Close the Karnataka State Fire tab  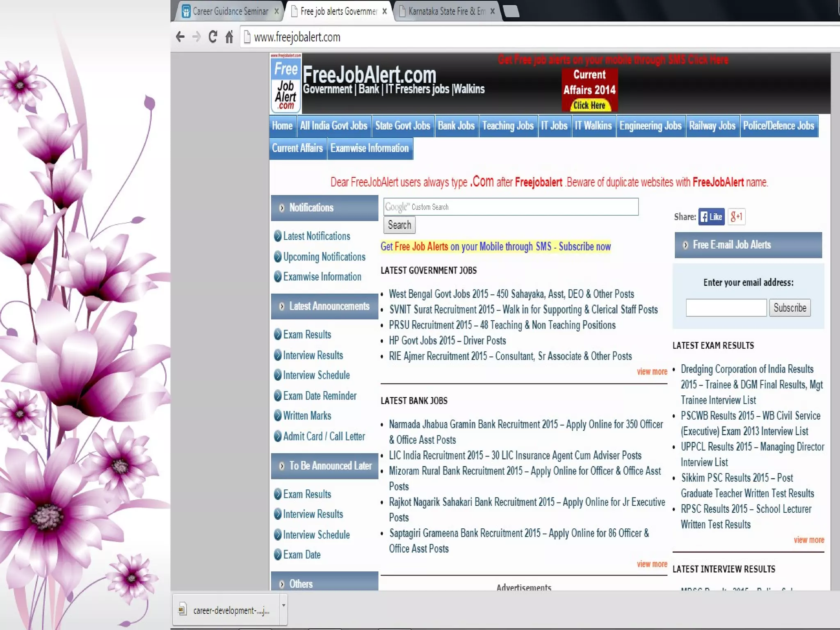(x=493, y=11)
